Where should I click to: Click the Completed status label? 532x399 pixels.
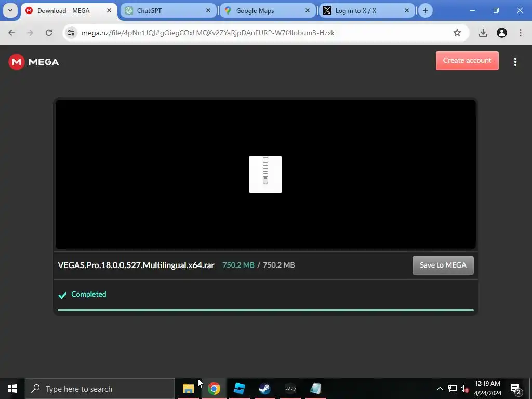coord(88,294)
